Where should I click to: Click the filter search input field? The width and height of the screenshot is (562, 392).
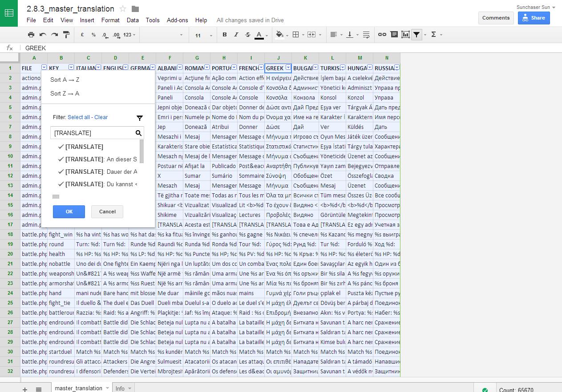tap(93, 133)
